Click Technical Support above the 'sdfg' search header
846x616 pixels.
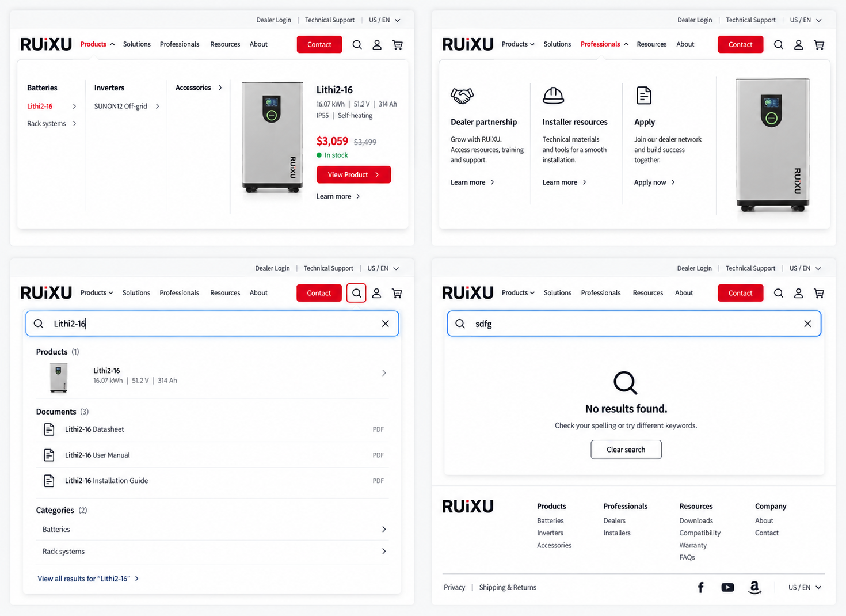(750, 268)
